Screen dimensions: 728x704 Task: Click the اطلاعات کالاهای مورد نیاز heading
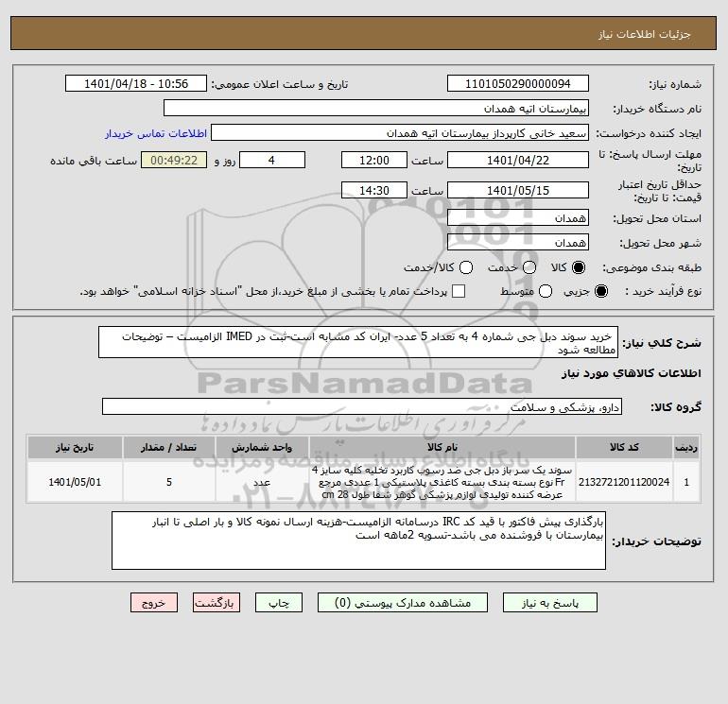tap(632, 373)
